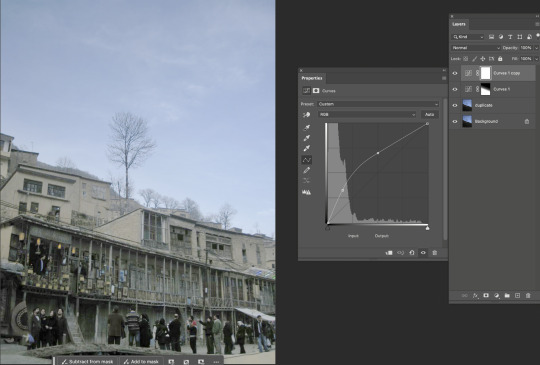Screen dimensions: 540x365
Task: Create new adjustment layer from Layers panel
Action: point(496,295)
